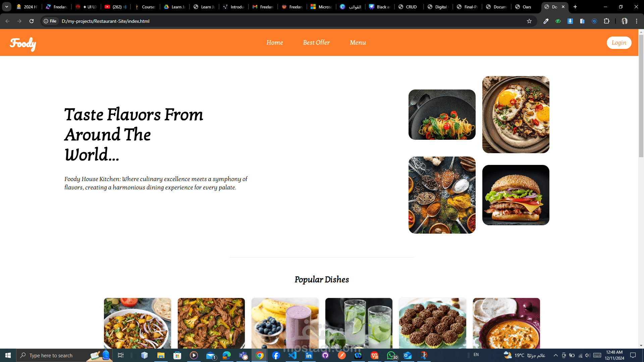The image size is (644, 362).
Task: Click the WhatsApp taskbar icon
Action: click(390, 355)
